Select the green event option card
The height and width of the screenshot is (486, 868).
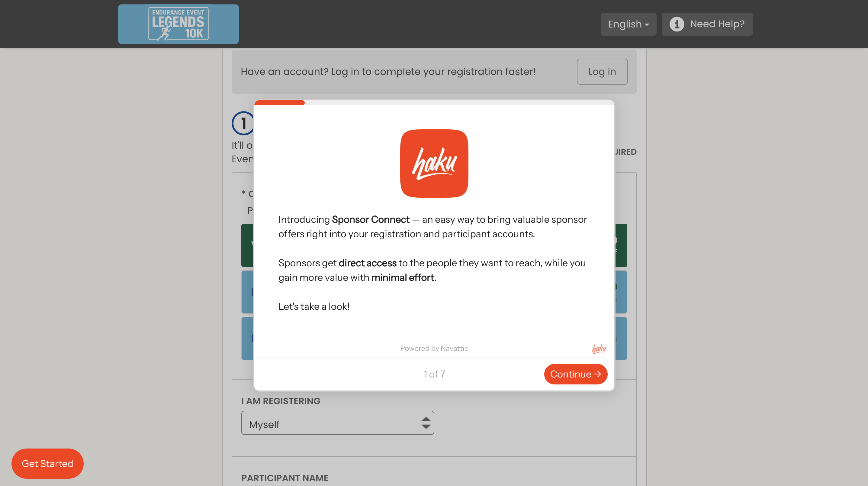(247, 245)
